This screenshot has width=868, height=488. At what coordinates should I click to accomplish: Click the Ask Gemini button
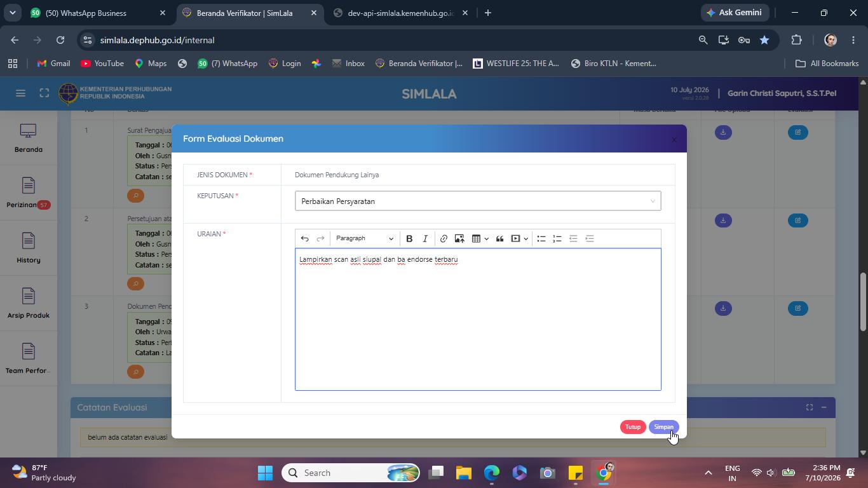(734, 13)
